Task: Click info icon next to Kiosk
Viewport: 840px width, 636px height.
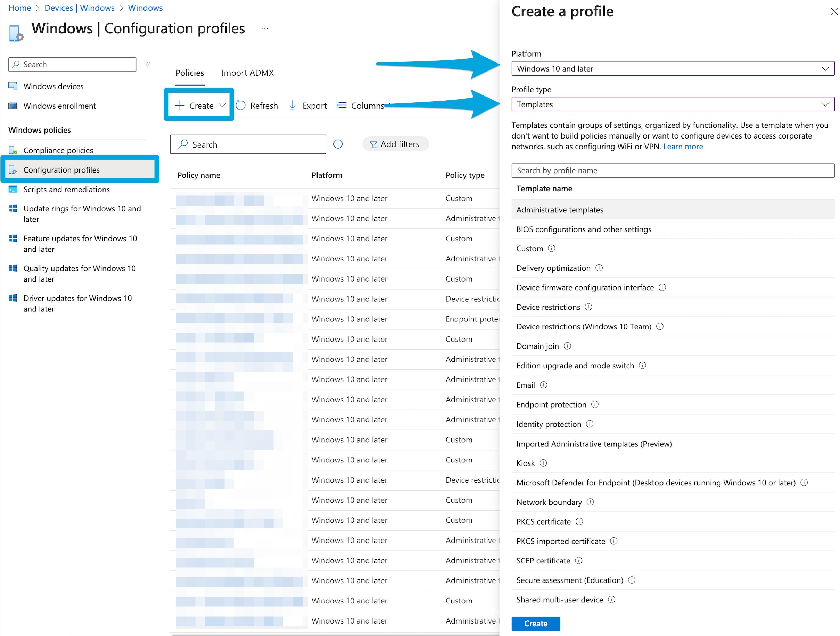Action: [543, 463]
